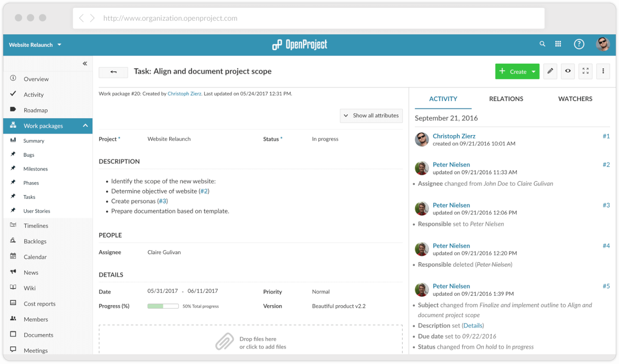Open the three-dot more actions menu
Viewport: 619px width, 364px height.
[603, 71]
